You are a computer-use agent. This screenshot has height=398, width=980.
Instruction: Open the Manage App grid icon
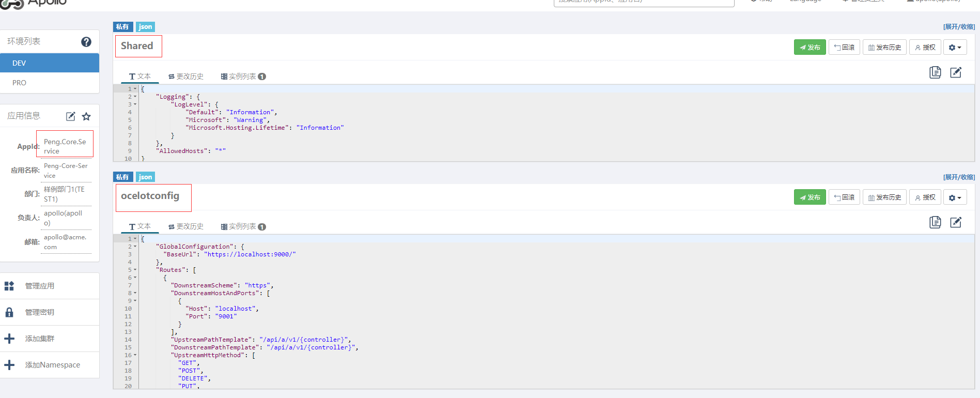point(9,286)
